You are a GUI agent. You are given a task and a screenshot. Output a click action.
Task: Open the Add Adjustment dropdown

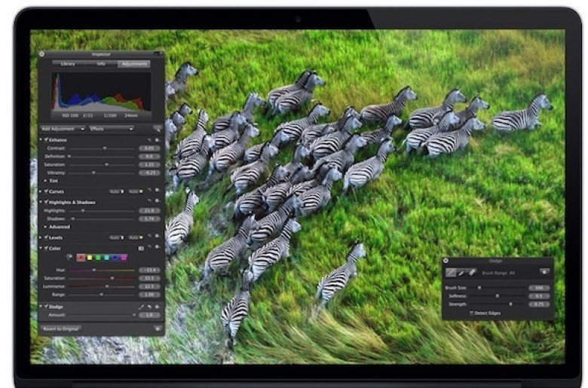62,129
